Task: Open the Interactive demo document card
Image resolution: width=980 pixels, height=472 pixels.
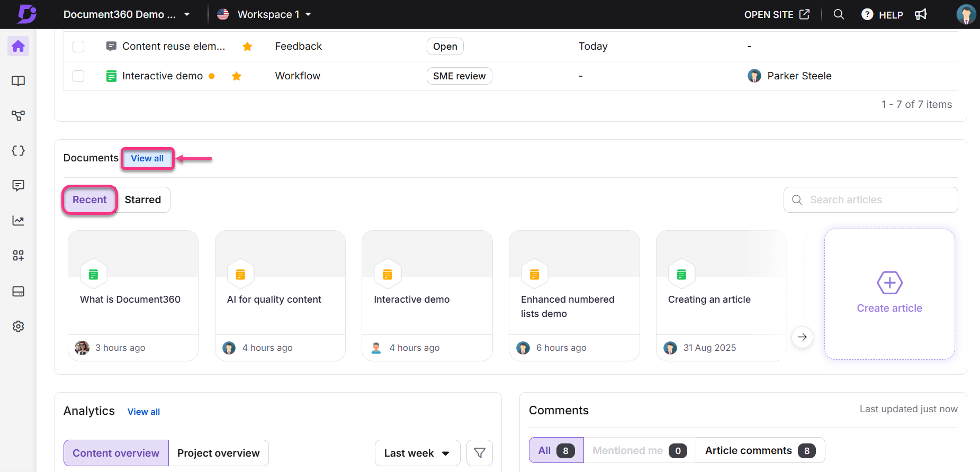Action: (x=427, y=295)
